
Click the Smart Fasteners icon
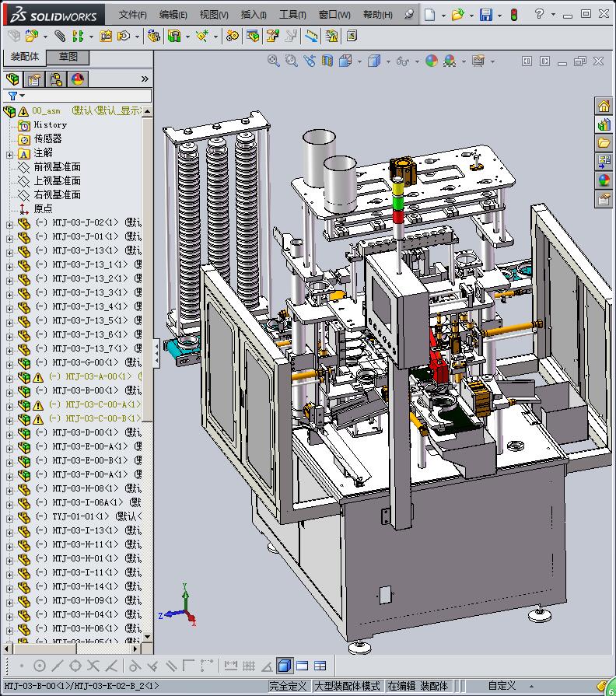click(x=106, y=36)
